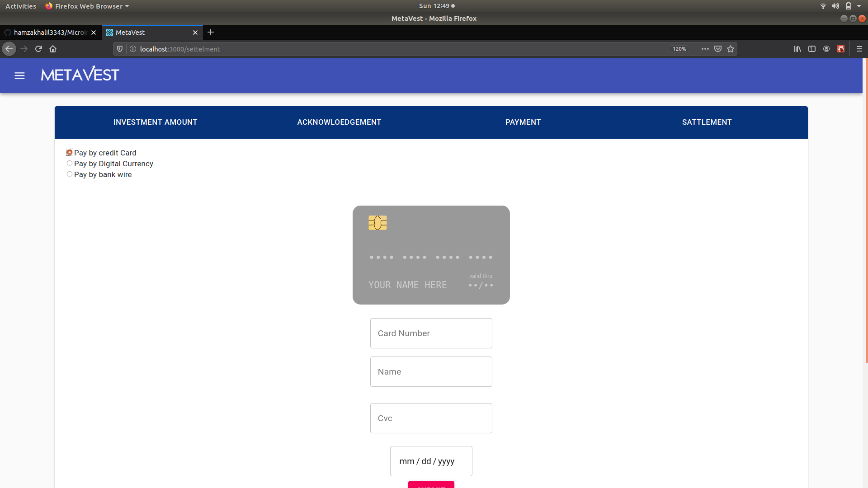
Task: Save page to Pocket icon
Action: 718,49
